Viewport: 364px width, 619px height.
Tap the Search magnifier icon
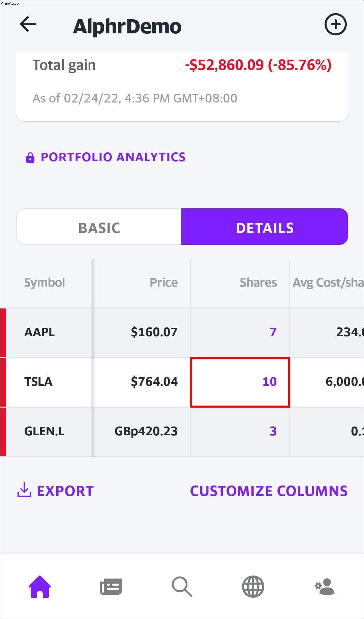[x=182, y=587]
